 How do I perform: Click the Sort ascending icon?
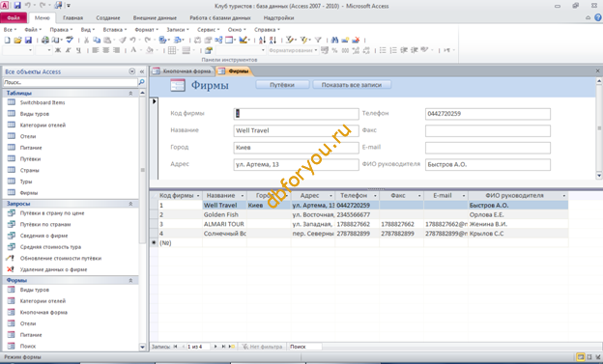pos(262,40)
